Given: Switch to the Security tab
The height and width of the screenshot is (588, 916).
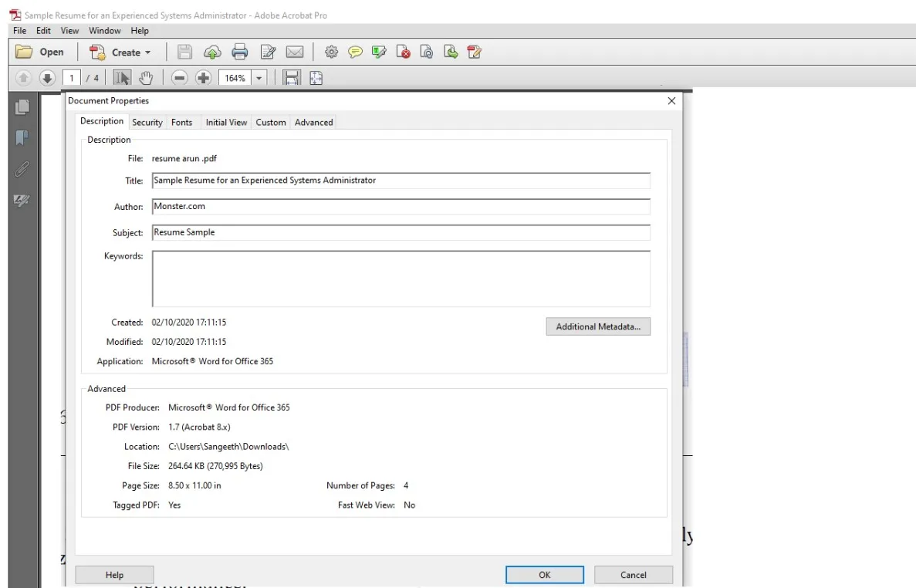Looking at the screenshot, I should click(x=147, y=122).
